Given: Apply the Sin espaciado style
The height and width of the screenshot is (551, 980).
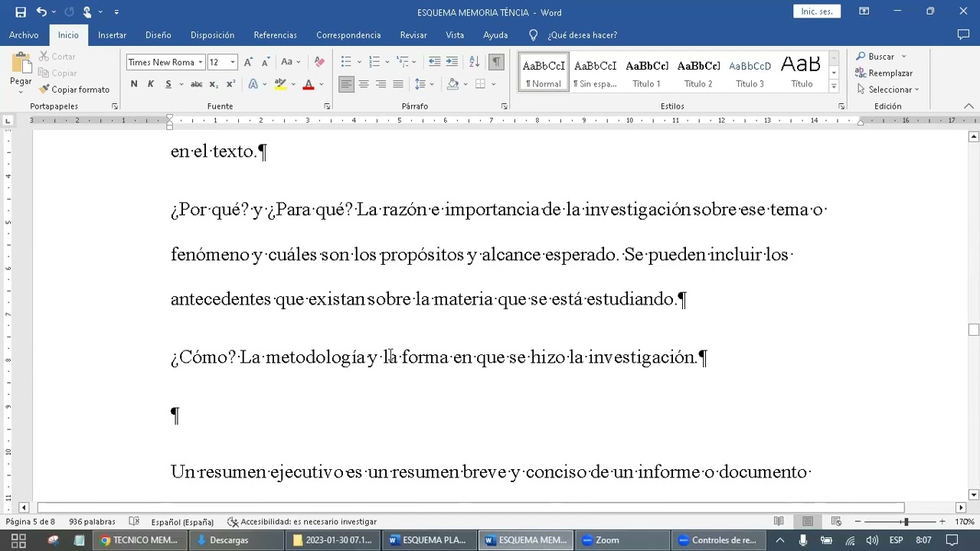Looking at the screenshot, I should coord(595,73).
